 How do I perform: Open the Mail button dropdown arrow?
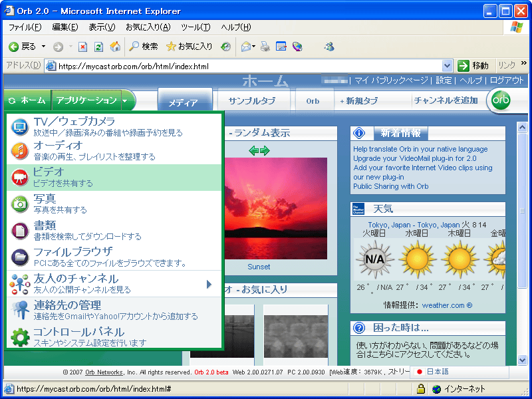coord(253,47)
